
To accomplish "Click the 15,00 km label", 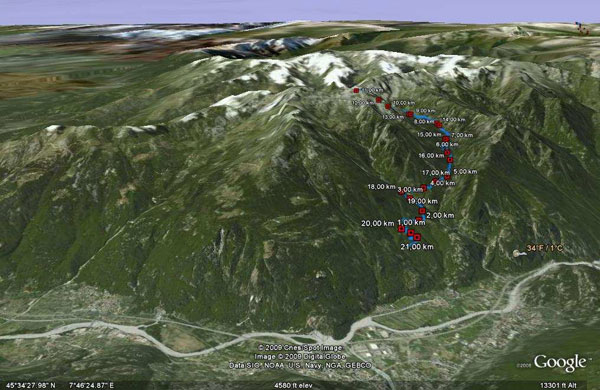I will [429, 134].
